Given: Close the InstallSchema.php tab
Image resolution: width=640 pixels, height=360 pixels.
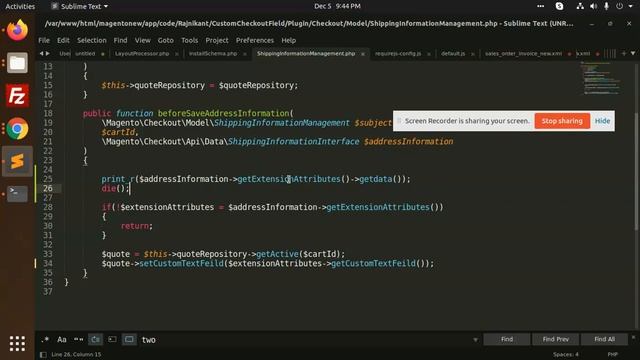Looking at the screenshot, I should (244, 54).
